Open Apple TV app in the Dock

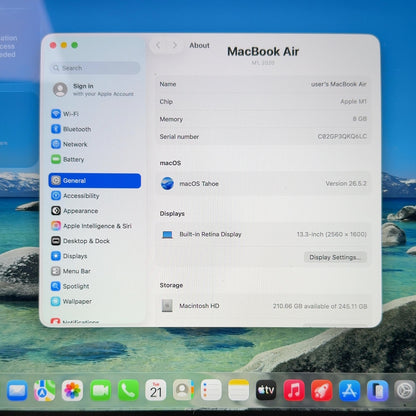(x=266, y=390)
